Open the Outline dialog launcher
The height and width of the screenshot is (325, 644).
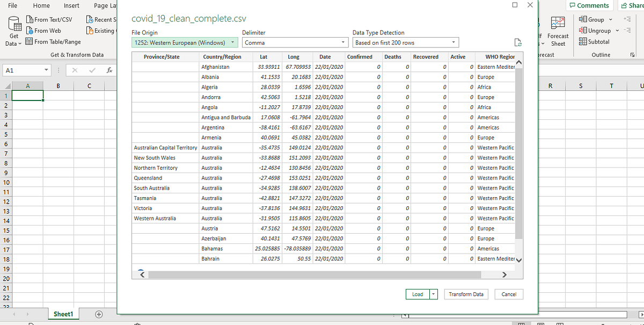(632, 54)
